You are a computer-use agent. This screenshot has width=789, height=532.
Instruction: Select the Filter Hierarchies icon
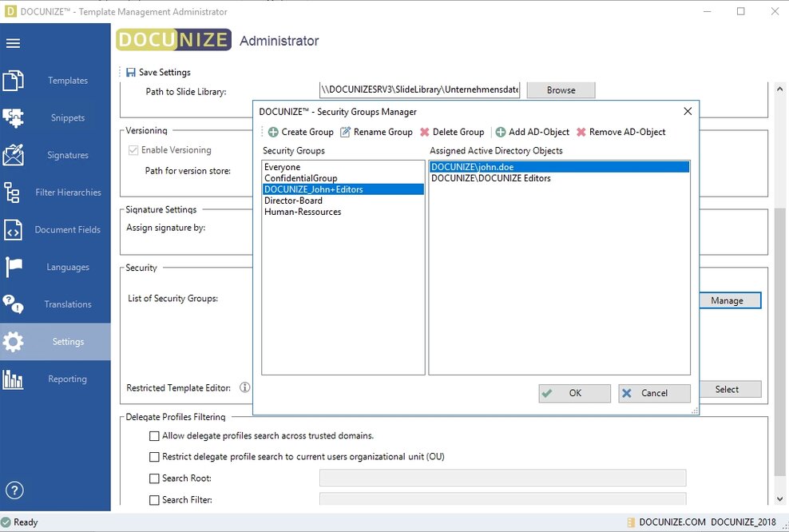pyautogui.click(x=13, y=193)
